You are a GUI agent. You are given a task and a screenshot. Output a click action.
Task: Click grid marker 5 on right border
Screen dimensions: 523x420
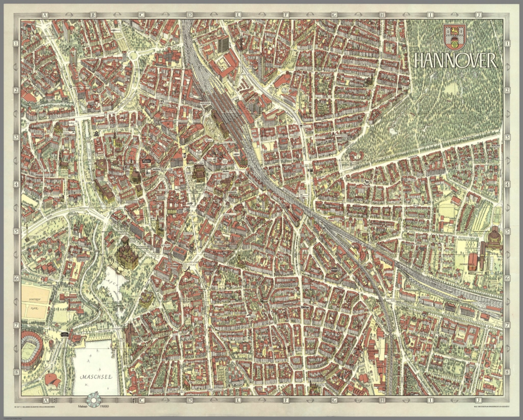507,231
